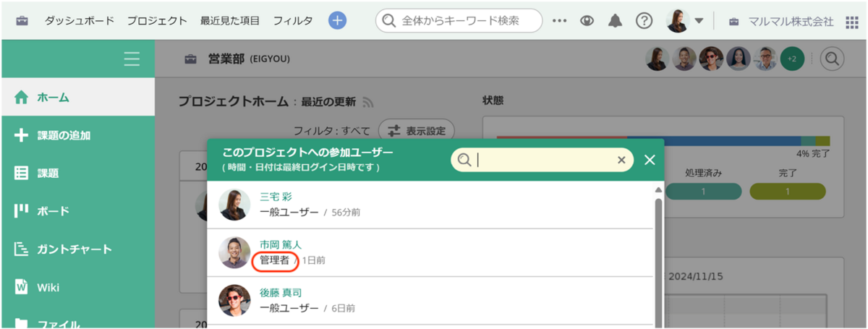Screen dimensions: 868x329
Task: Open the フィルタ menu
Action: pos(293,21)
